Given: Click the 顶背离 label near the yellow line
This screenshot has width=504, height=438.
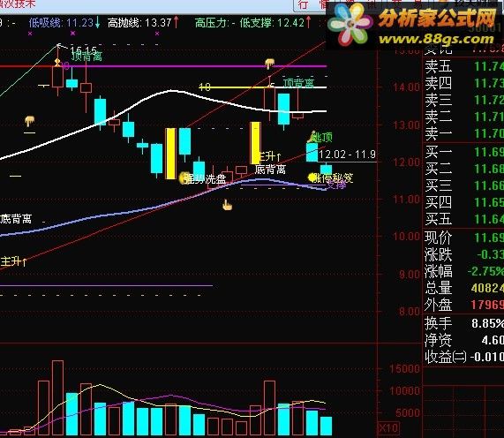Looking at the screenshot, I should pyautogui.click(x=298, y=83).
